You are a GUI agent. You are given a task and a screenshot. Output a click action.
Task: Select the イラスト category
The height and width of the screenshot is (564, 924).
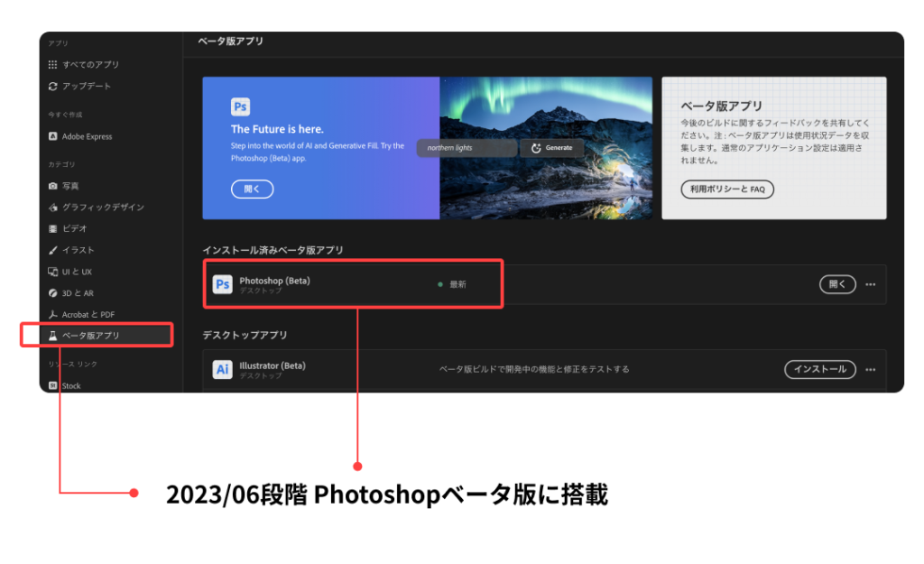pyautogui.click(x=79, y=250)
